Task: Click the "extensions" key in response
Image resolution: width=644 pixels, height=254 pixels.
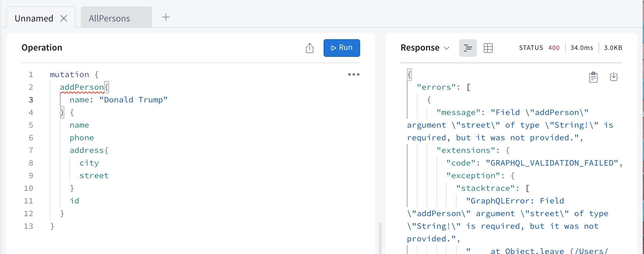Action: click(x=466, y=150)
